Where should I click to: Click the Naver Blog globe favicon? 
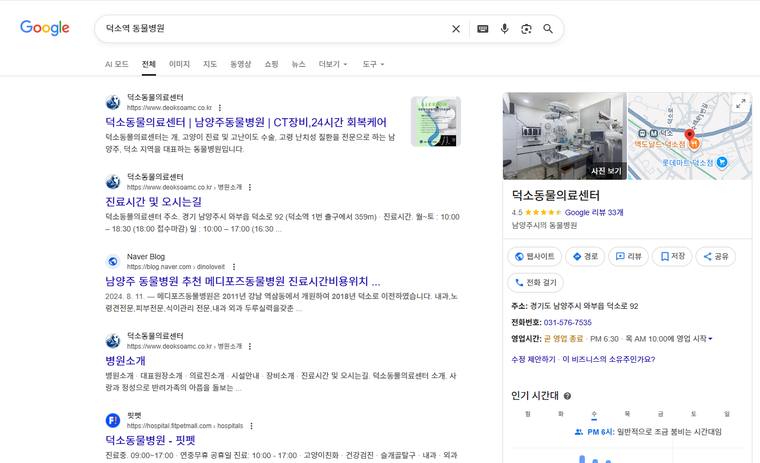pyautogui.click(x=113, y=261)
